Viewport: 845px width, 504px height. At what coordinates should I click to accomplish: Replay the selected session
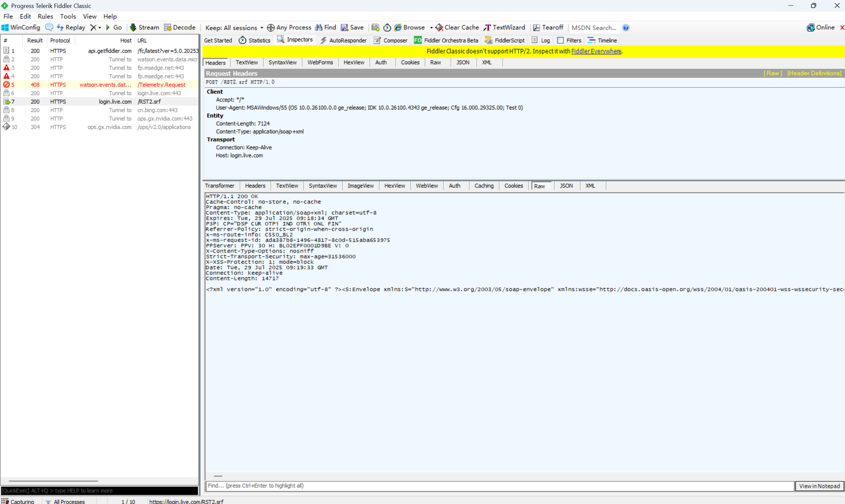[71, 28]
